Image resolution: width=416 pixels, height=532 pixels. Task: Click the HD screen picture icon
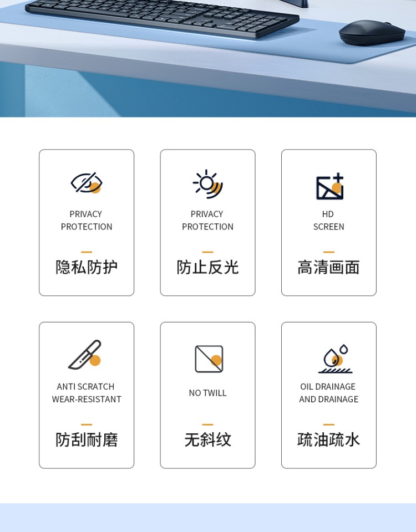329,187
